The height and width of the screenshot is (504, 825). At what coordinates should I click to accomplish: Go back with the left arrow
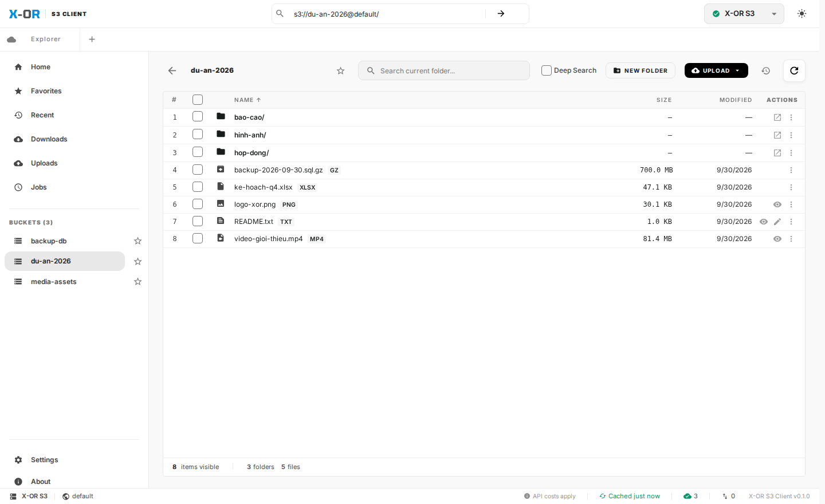point(172,70)
